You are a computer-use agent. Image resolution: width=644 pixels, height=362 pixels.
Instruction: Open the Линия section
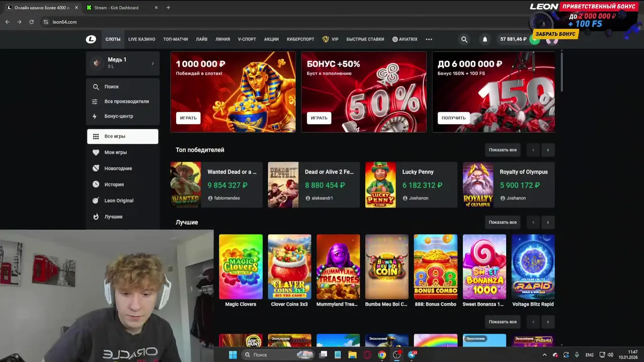coord(223,39)
